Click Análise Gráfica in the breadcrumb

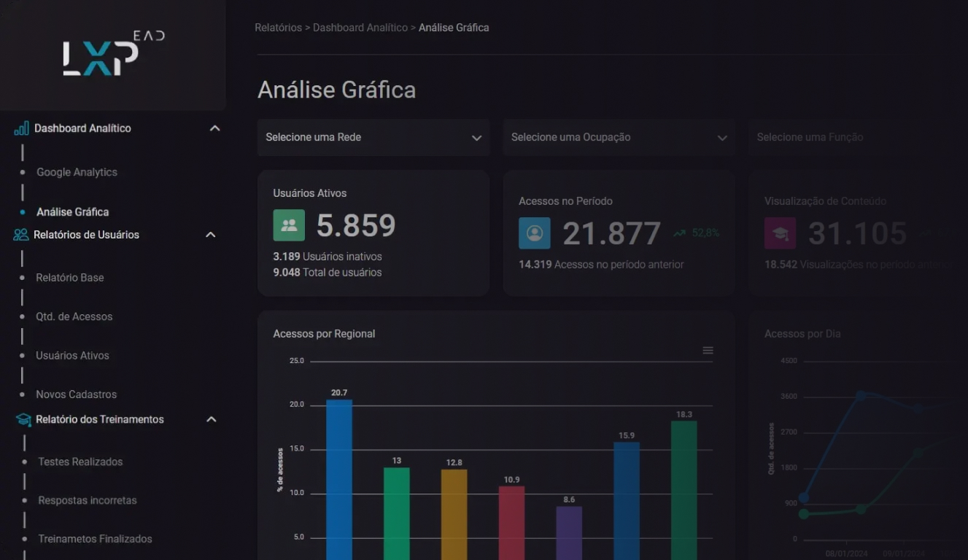[x=454, y=28]
